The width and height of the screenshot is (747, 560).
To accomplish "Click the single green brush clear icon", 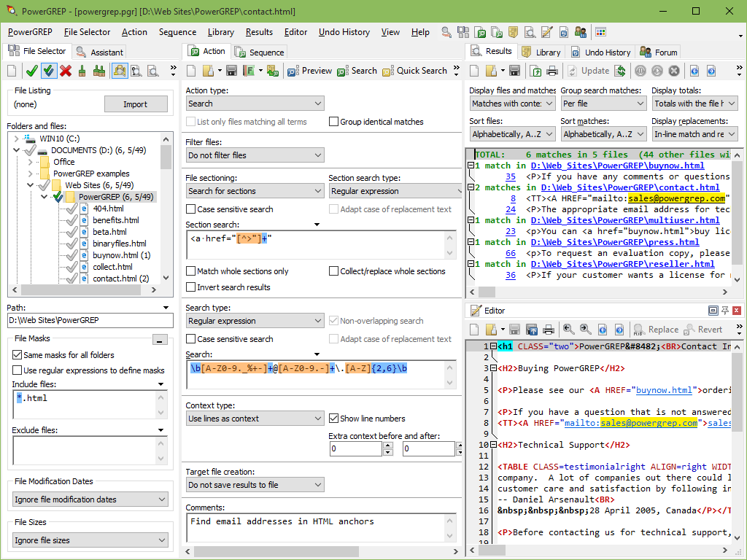I will click(82, 71).
